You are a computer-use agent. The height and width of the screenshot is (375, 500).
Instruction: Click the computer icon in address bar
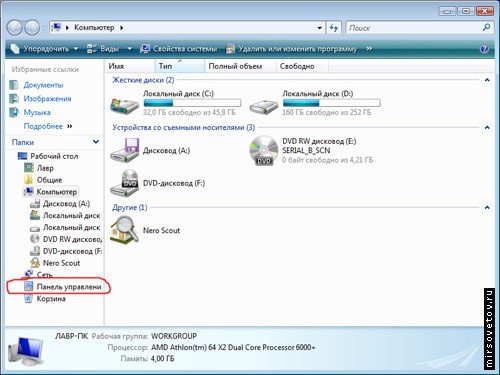57,27
